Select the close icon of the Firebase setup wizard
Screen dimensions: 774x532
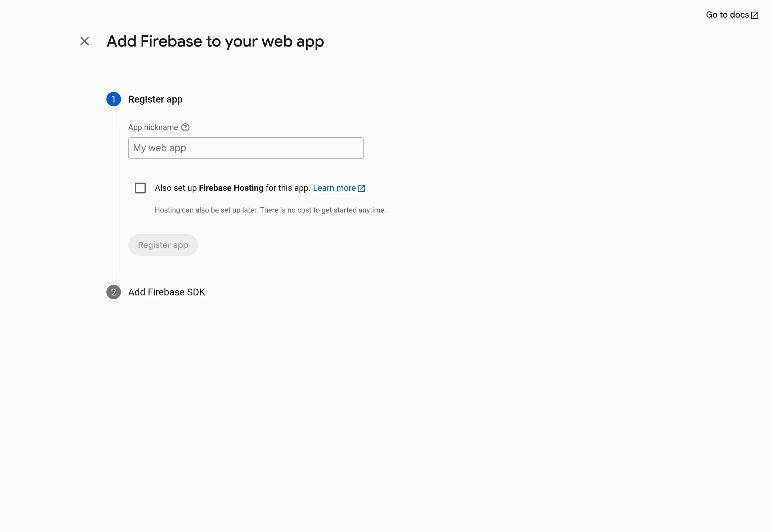click(x=85, y=41)
